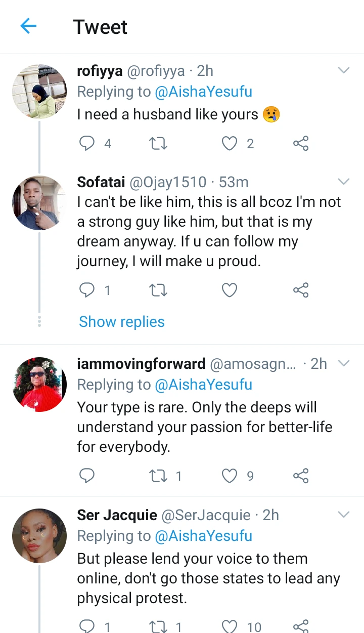Open dropdown arrow on Sofatai's tweet
Image resolution: width=364 pixels, height=633 pixels.
(344, 182)
